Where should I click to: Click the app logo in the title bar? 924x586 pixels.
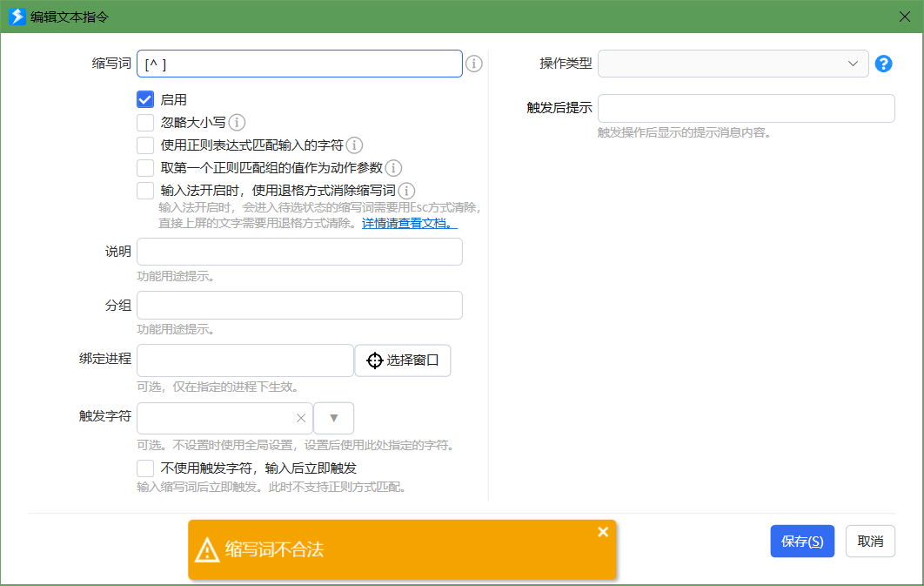point(17,17)
